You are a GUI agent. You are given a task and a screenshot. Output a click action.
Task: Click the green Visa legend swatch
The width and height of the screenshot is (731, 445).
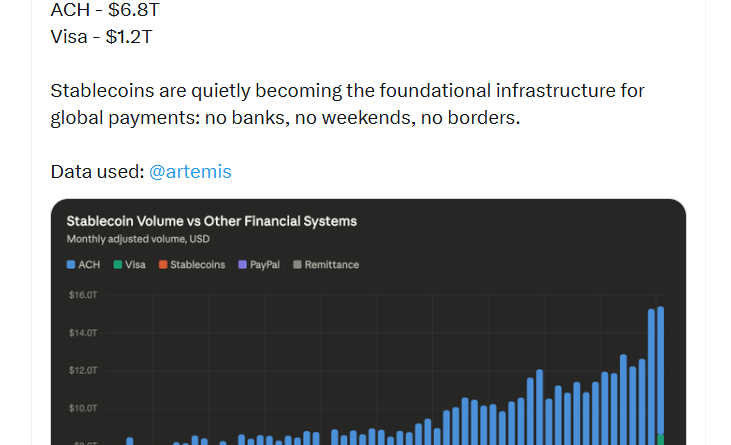[x=118, y=265]
